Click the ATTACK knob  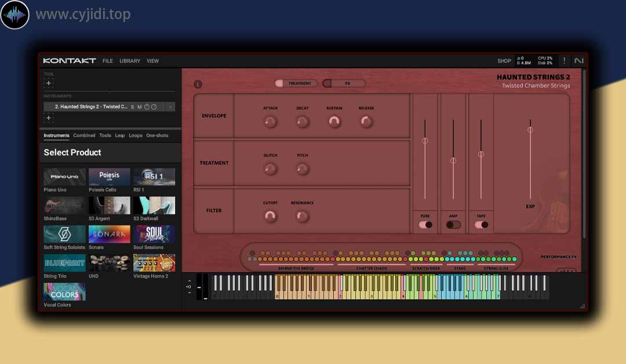click(270, 121)
